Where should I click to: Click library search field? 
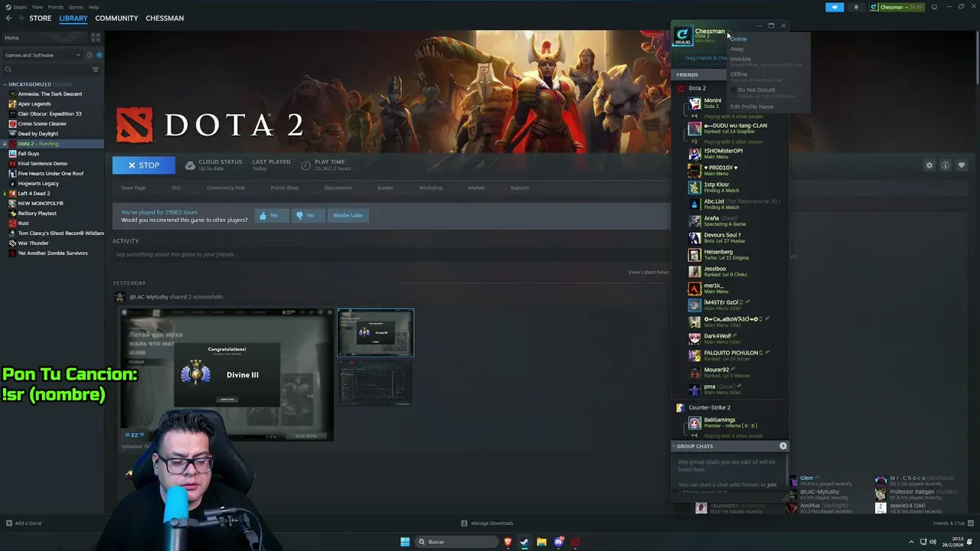[x=47, y=69]
